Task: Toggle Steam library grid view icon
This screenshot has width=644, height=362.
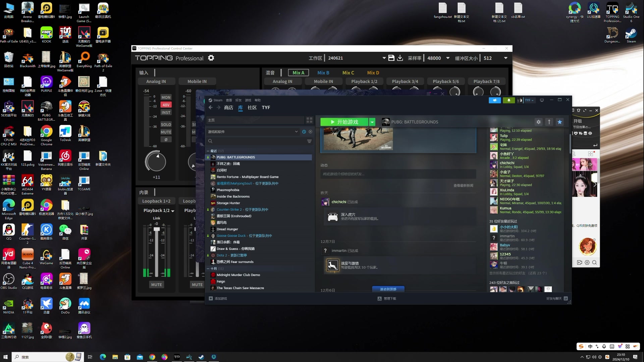Action: (309, 120)
